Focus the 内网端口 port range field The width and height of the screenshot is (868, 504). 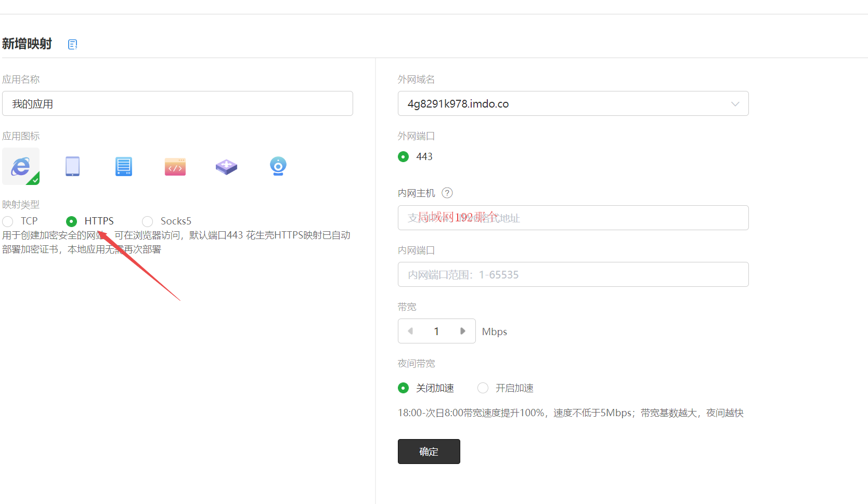[x=573, y=274]
